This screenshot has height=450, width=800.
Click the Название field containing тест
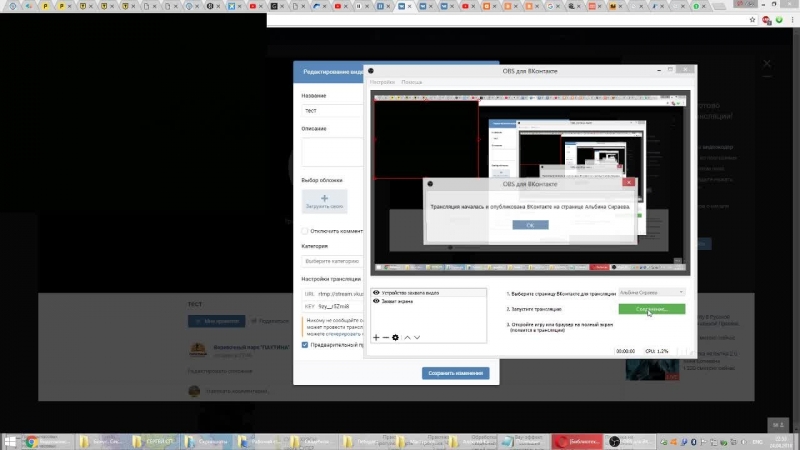tap(332, 111)
